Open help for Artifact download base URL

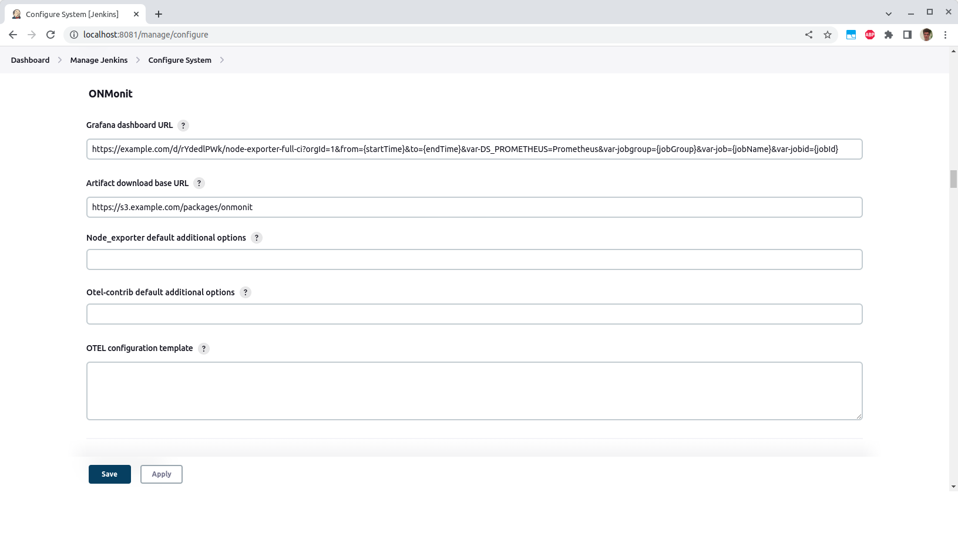(x=199, y=183)
